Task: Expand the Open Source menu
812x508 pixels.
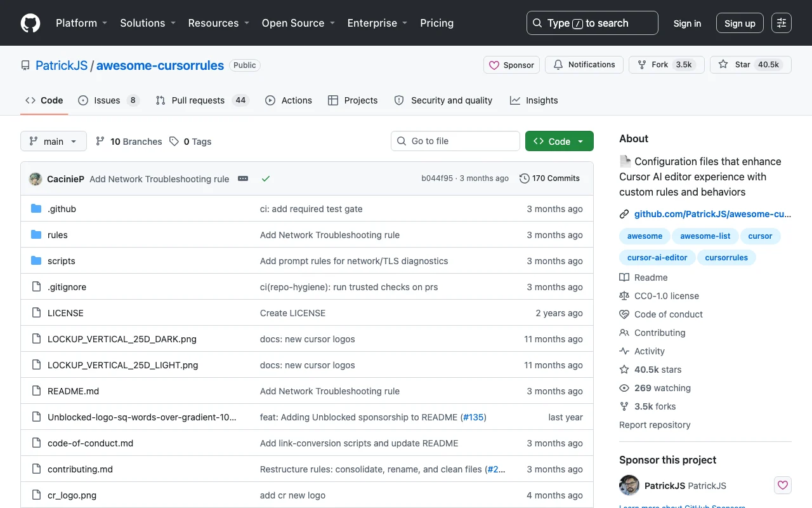Action: tap(298, 23)
